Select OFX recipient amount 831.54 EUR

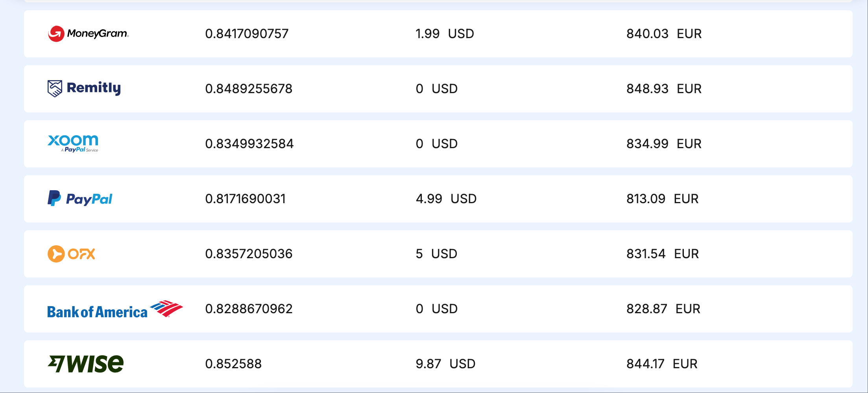coord(663,254)
